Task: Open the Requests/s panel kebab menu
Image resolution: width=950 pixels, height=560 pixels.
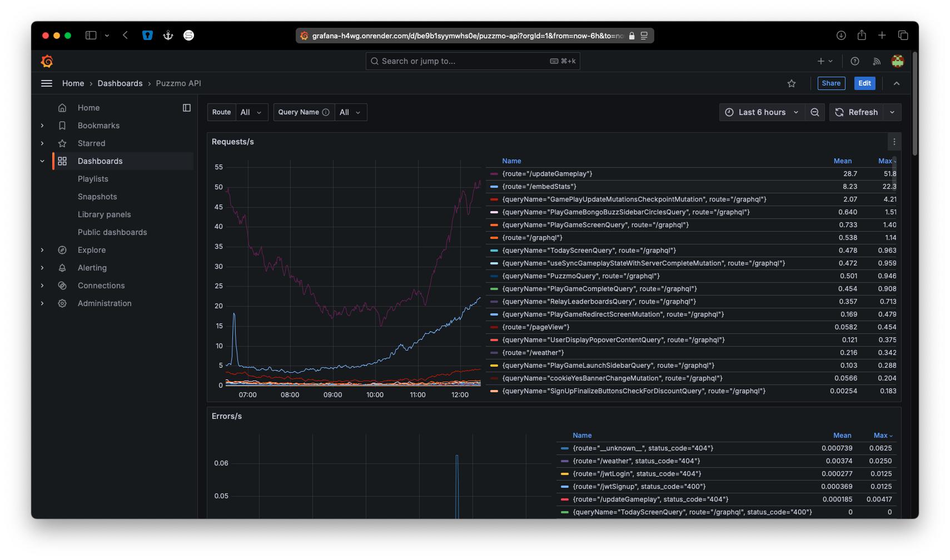Action: point(894,142)
